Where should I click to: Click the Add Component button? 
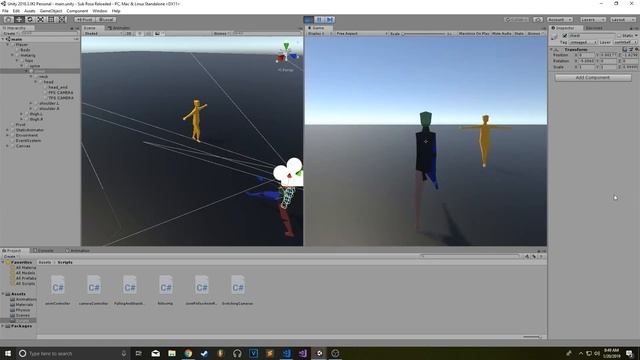[593, 78]
